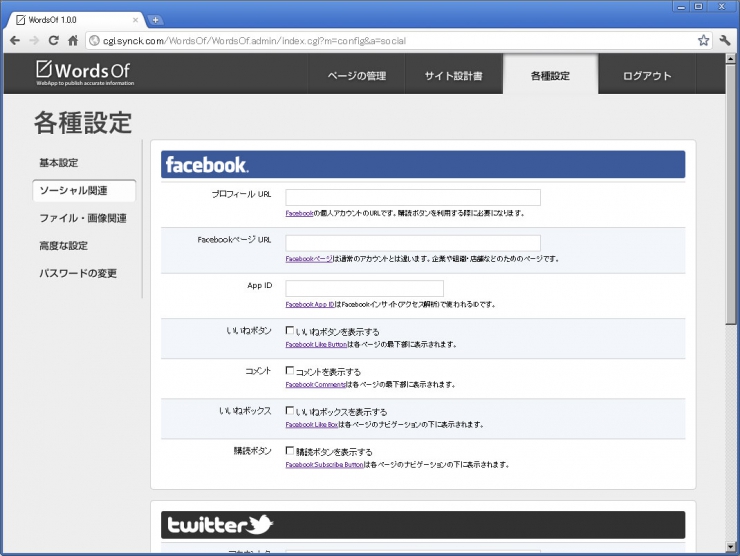Select the 各種設定 navigation tab
The width and height of the screenshot is (740, 556).
click(550, 76)
